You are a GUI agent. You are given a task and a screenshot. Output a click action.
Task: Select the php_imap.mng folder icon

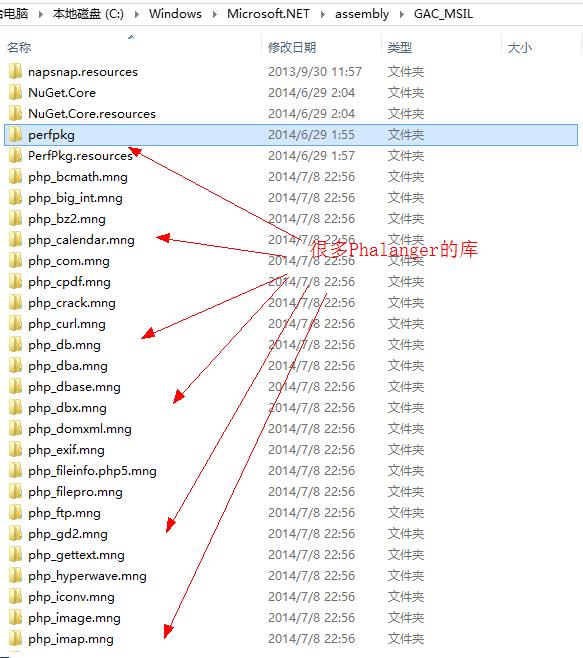15,639
